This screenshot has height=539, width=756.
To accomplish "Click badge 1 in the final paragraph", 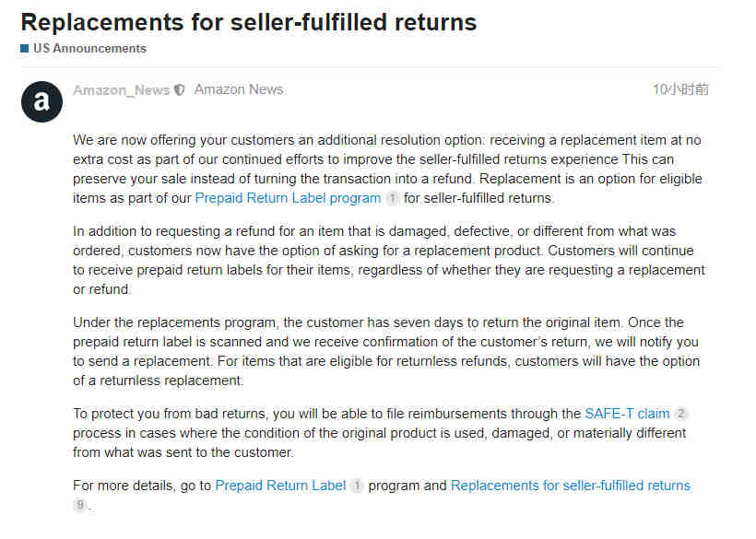I will click(x=357, y=486).
